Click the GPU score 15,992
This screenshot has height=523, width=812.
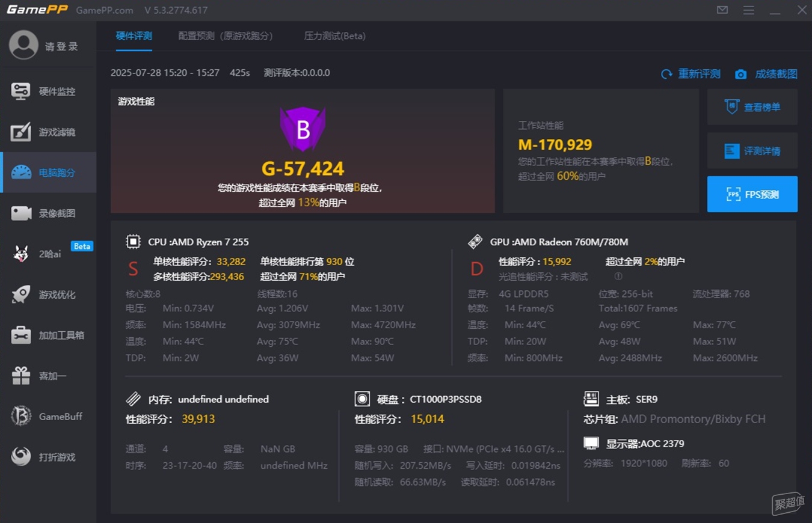pyautogui.click(x=557, y=261)
